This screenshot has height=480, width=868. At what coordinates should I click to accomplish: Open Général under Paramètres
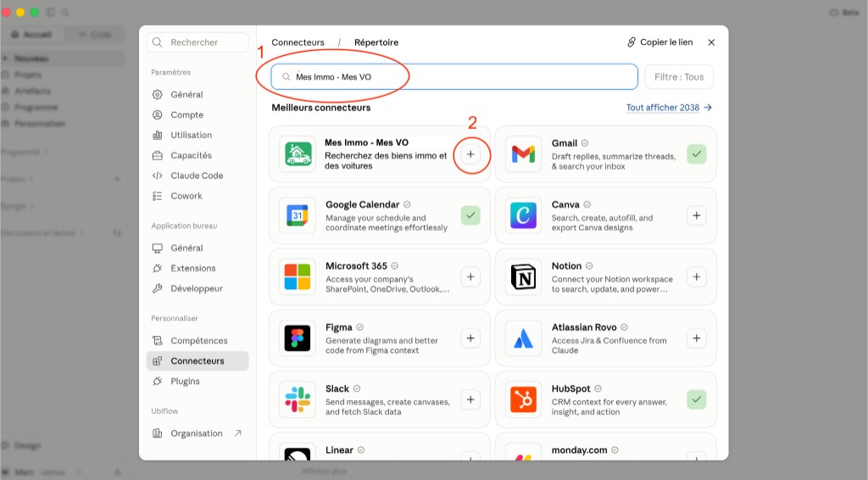(198, 95)
